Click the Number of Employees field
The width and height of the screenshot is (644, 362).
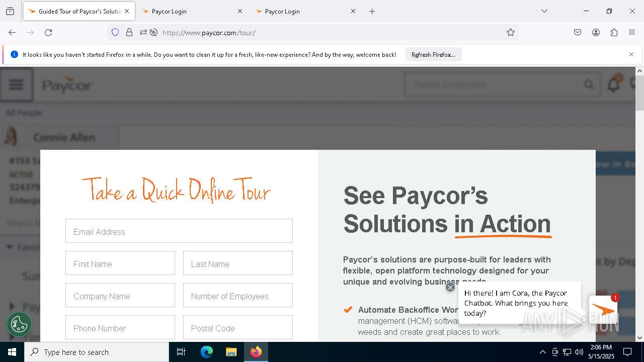pyautogui.click(x=238, y=296)
